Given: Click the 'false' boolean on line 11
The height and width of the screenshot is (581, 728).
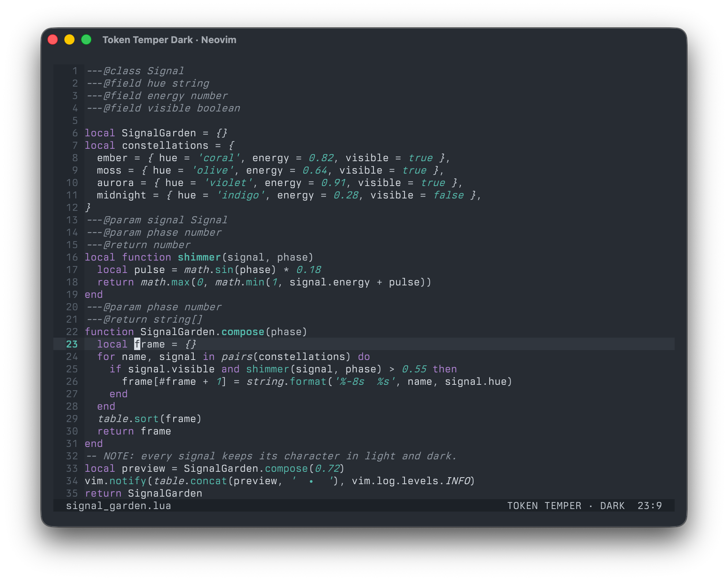Looking at the screenshot, I should (x=448, y=195).
